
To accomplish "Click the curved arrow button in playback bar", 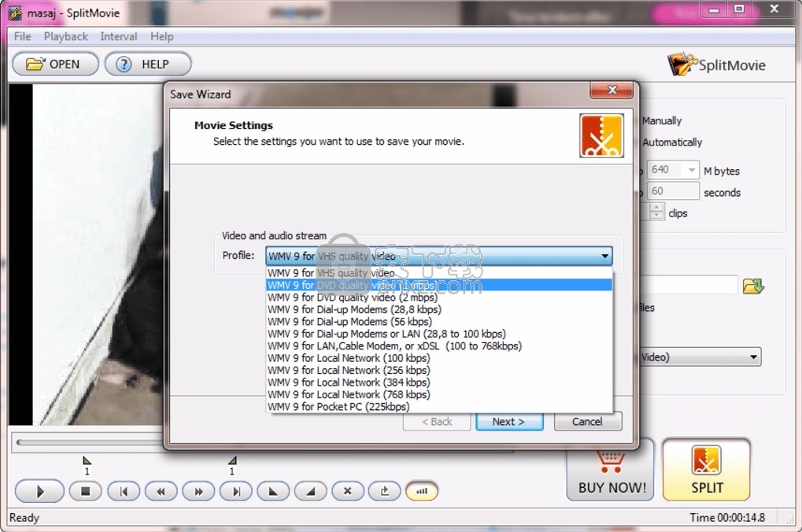I will [x=385, y=492].
